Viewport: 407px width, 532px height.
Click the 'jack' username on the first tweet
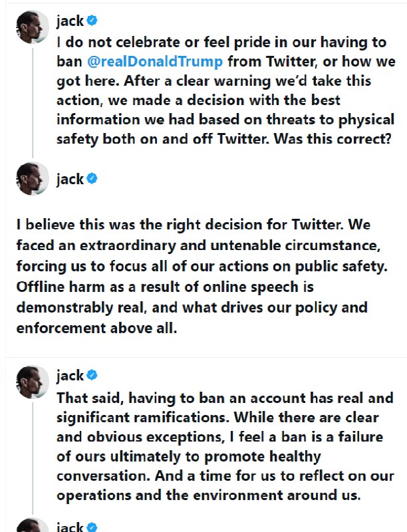[70, 21]
